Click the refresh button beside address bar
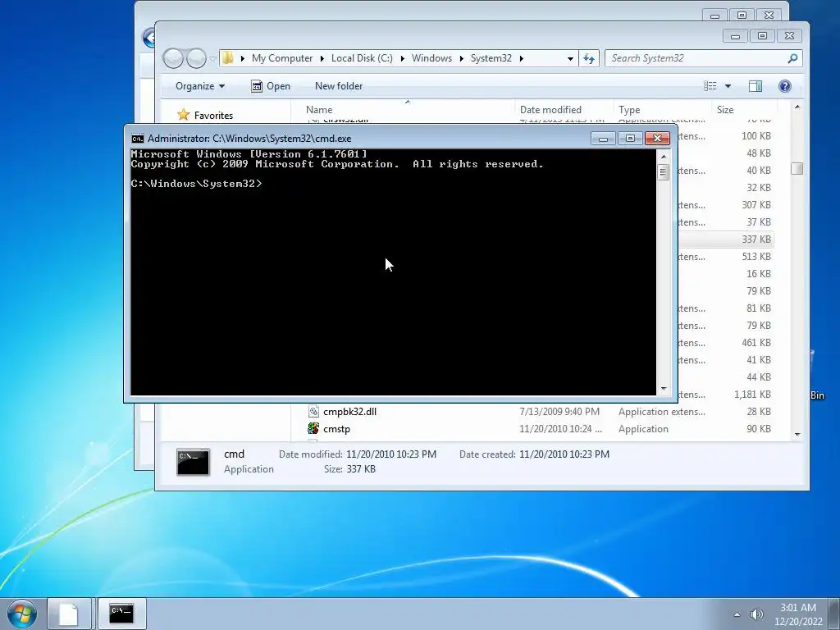 point(589,58)
